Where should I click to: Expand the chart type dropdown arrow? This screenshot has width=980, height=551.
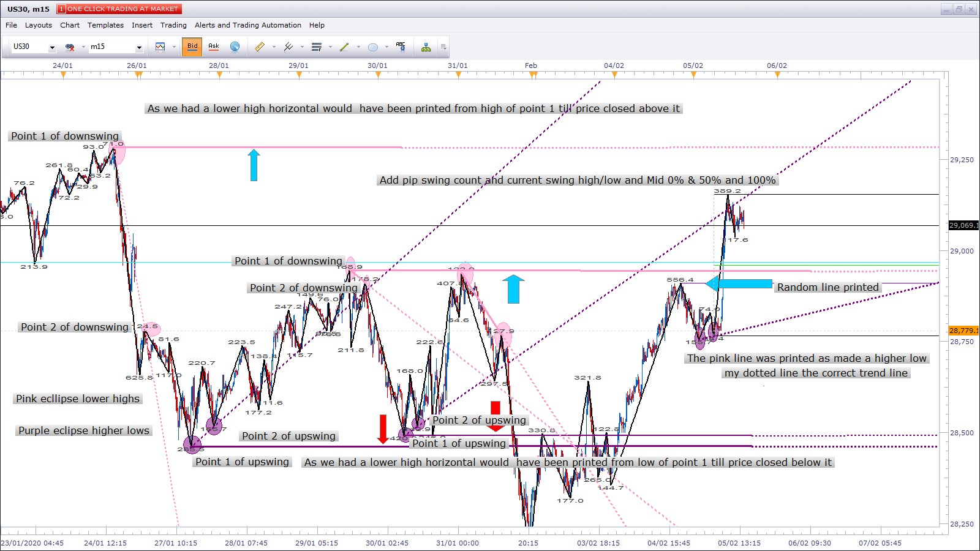coord(174,47)
